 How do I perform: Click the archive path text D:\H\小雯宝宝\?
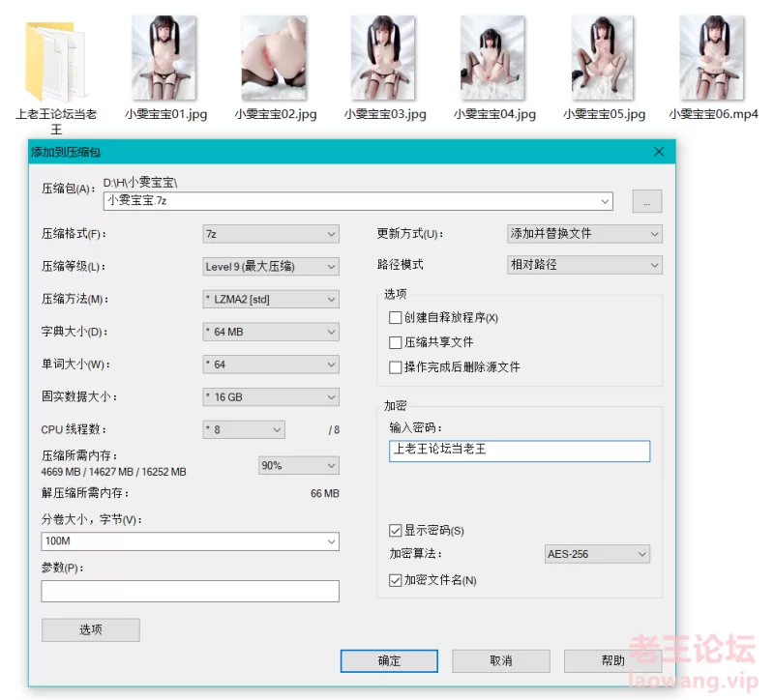pos(140,183)
